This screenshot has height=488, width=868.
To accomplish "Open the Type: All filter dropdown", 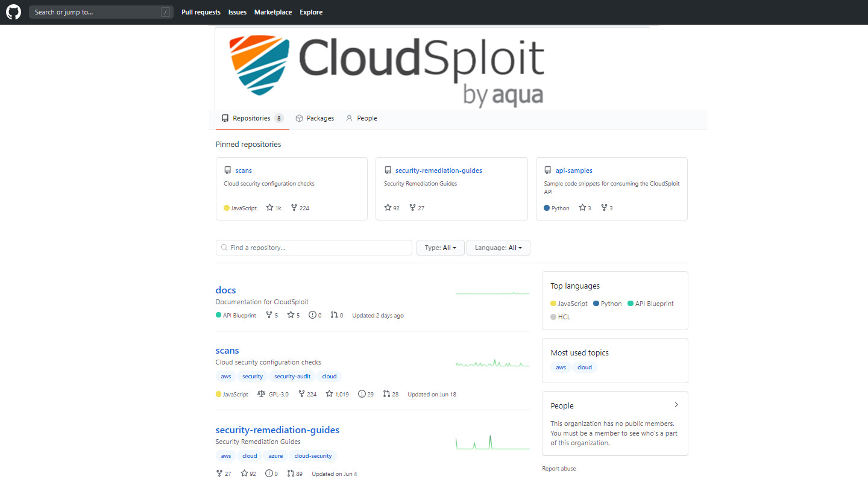I will (440, 247).
